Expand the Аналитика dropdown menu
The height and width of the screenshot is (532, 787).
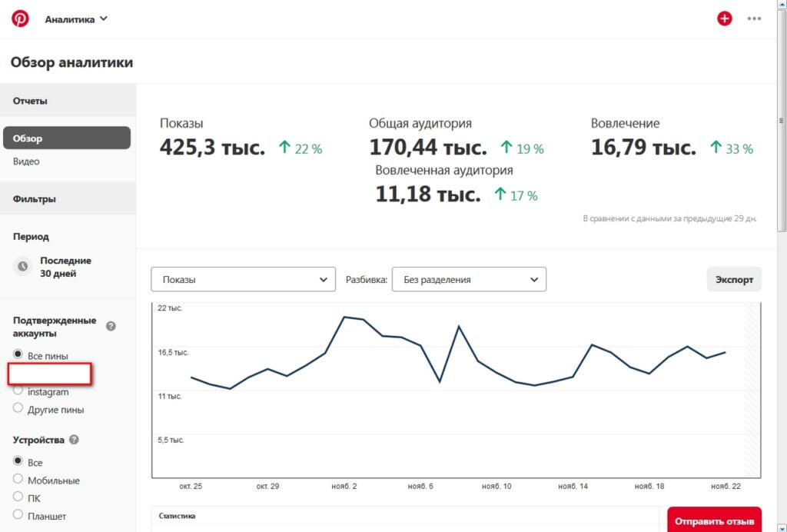pyautogui.click(x=76, y=19)
